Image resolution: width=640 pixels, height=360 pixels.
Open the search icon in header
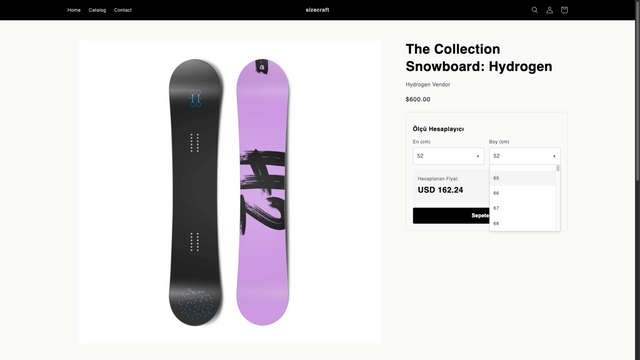[x=534, y=10]
